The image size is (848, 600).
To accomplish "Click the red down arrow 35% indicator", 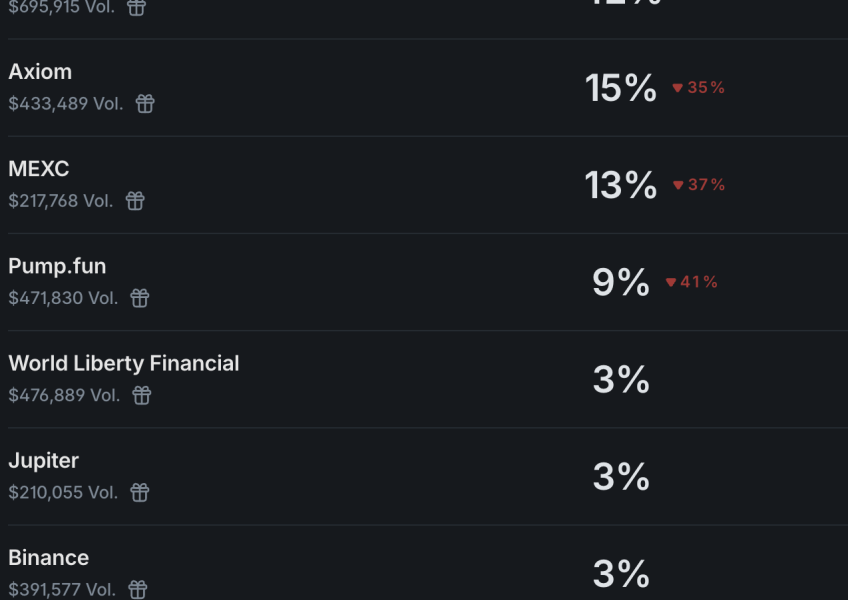I will click(x=698, y=88).
